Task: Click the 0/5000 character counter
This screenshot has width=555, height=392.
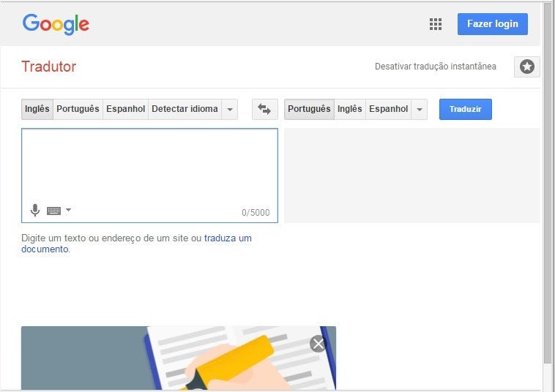Action: click(x=256, y=212)
